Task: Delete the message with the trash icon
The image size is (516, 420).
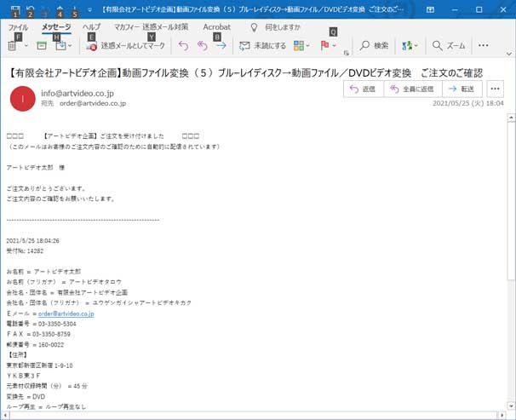Action: click(12, 45)
